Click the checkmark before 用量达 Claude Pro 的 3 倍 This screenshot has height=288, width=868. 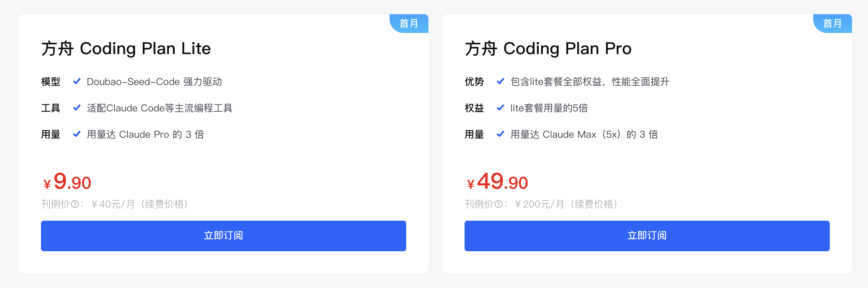(77, 134)
